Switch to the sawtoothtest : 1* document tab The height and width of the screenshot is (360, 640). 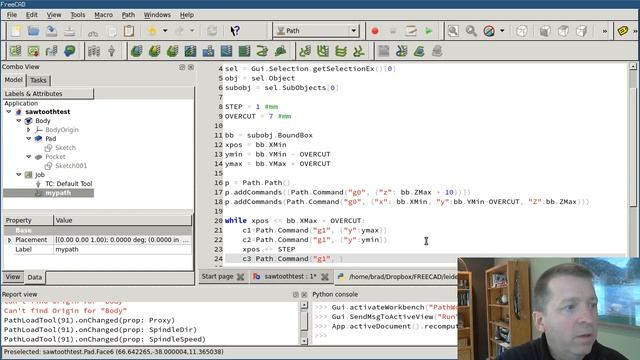click(290, 276)
